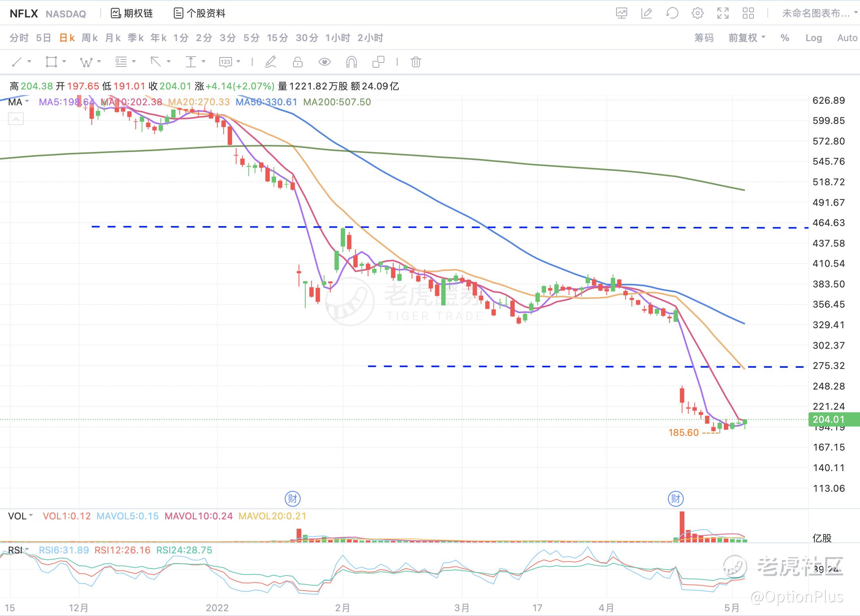Select the rectangle shape tool
860x616 pixels.
(x=51, y=62)
